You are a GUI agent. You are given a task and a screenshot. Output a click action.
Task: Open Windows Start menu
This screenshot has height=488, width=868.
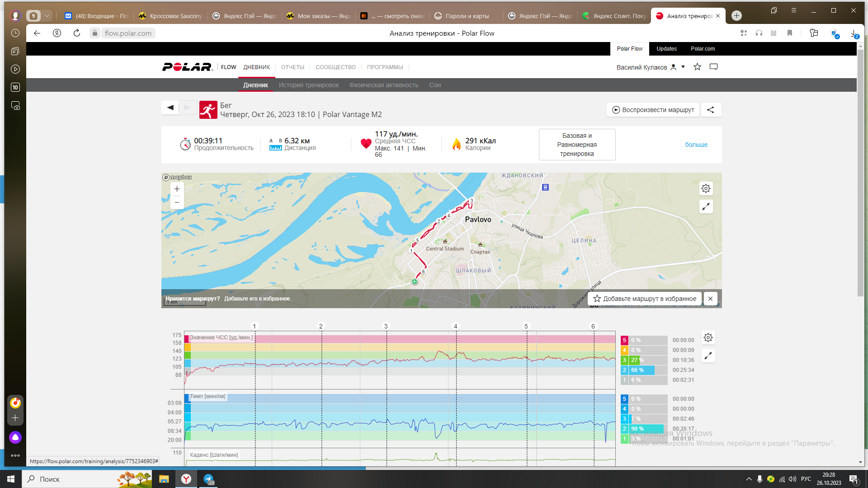click(11, 479)
